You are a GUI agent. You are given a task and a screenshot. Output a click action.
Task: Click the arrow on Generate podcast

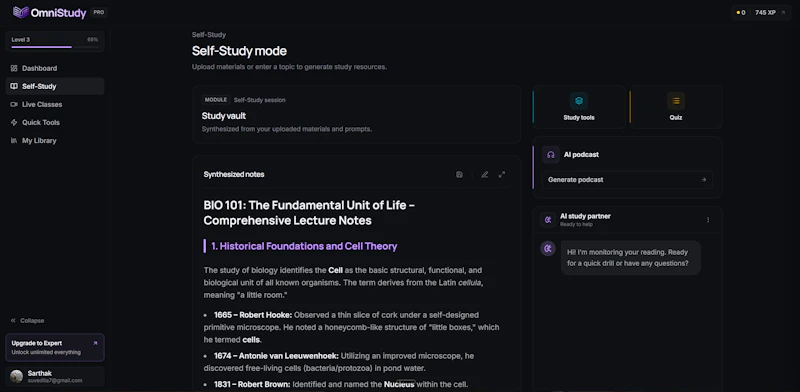point(704,180)
